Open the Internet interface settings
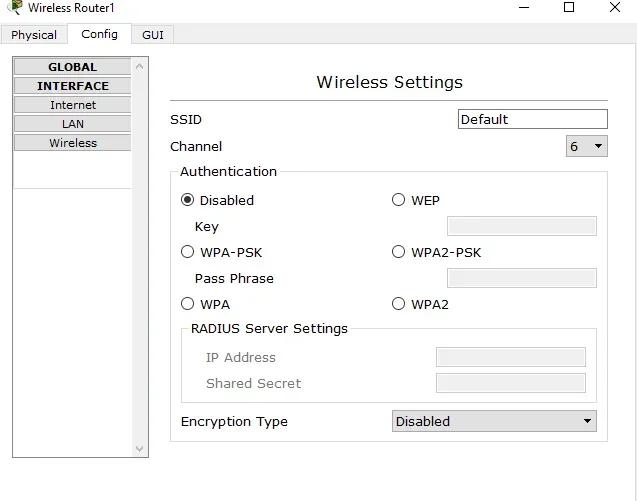 tap(72, 105)
